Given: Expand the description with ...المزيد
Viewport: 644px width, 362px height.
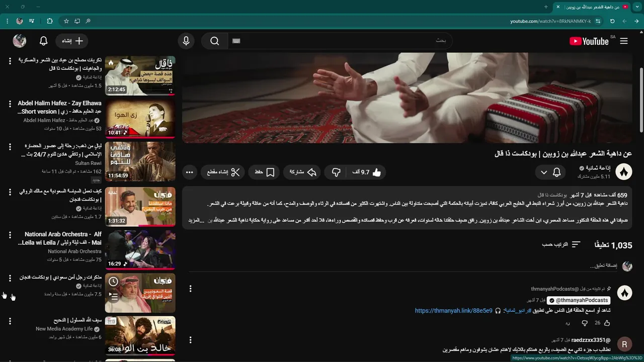Looking at the screenshot, I should [197, 220].
